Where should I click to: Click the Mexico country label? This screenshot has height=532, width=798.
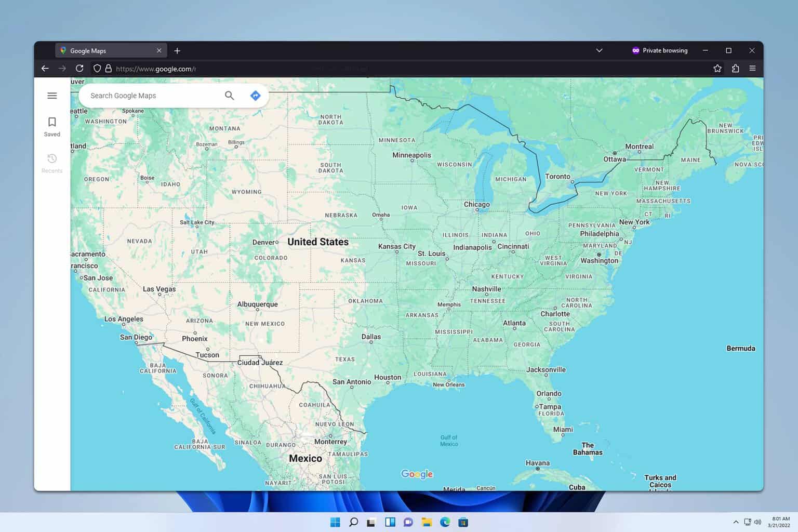pyautogui.click(x=305, y=459)
